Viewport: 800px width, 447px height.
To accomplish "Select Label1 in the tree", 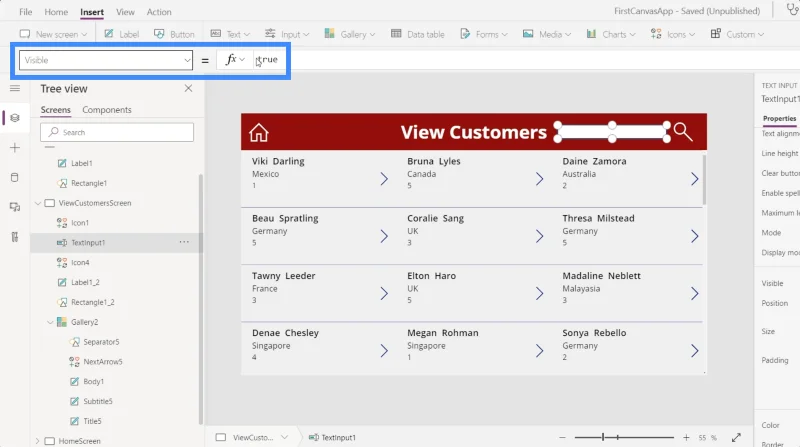I will (x=82, y=163).
